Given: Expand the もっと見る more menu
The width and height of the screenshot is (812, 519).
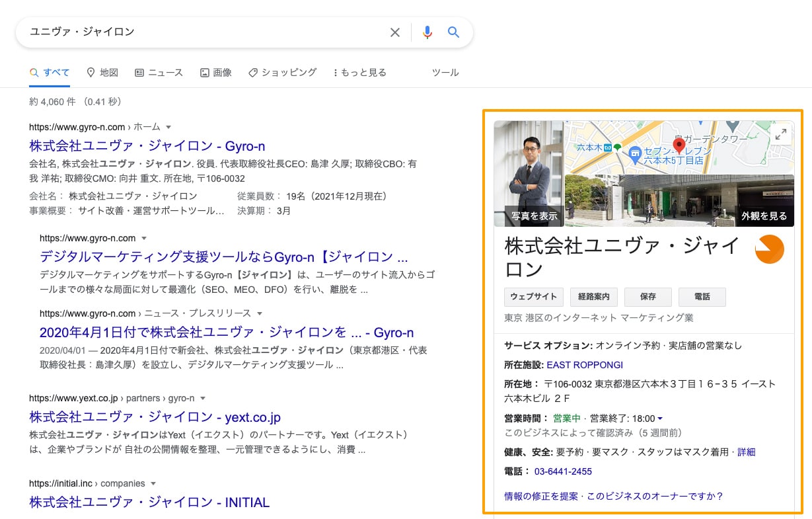Looking at the screenshot, I should (x=360, y=73).
